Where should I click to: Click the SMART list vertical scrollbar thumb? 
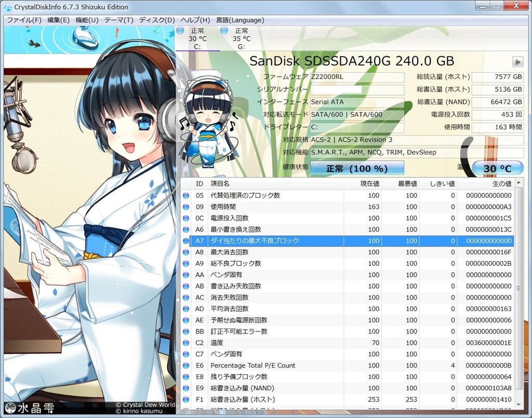[518, 288]
